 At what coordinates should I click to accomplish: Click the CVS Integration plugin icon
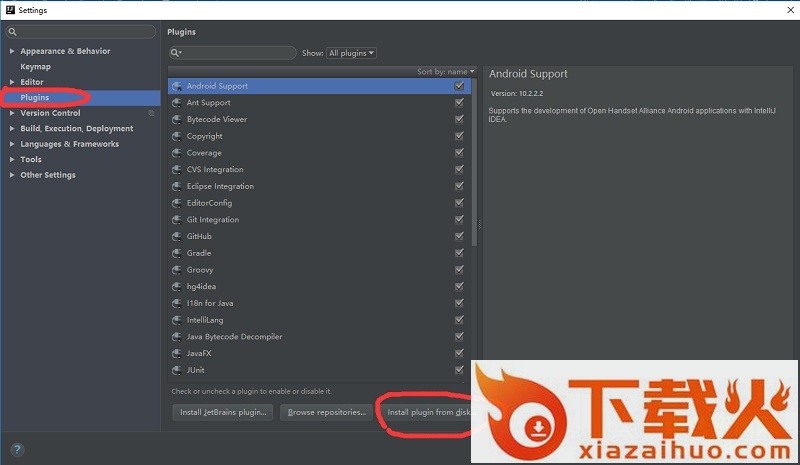tap(177, 169)
